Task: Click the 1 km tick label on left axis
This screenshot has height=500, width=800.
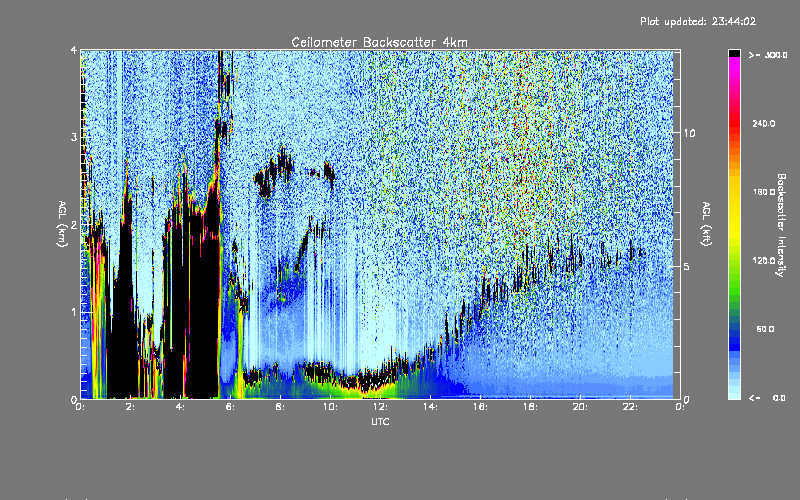Action: click(x=74, y=312)
